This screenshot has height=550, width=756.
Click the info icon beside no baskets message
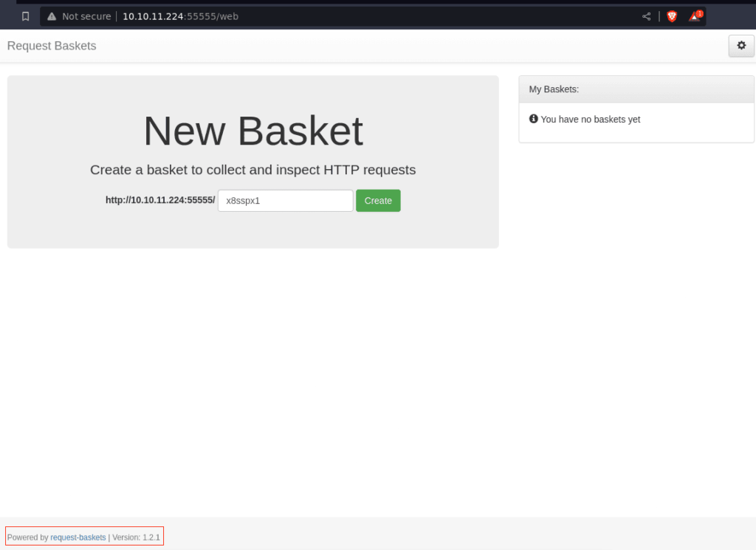(533, 119)
